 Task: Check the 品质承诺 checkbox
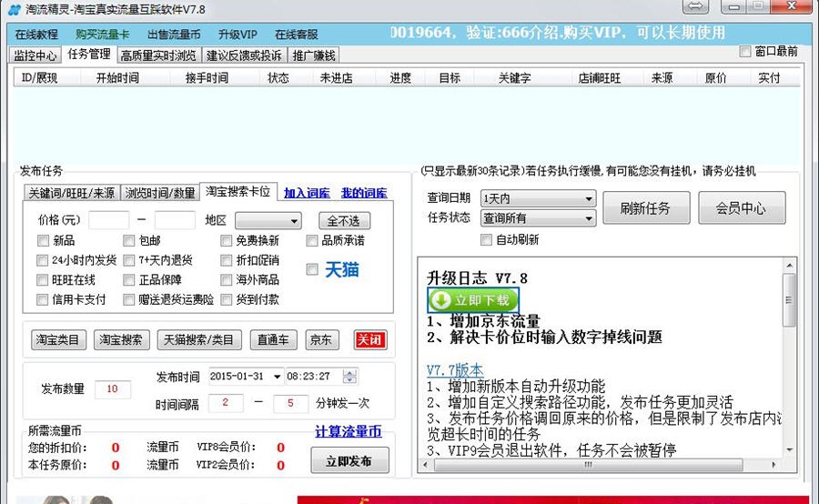[312, 241]
